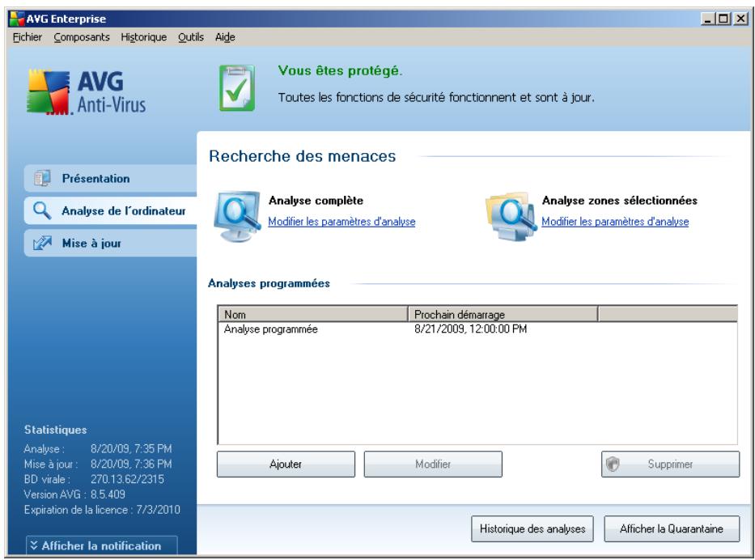Open the Historique menu
This screenshot has height=560, width=755.
[143, 37]
